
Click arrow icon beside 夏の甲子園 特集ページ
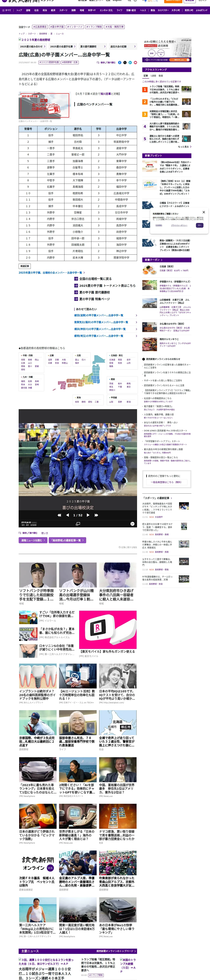pos(76,299)
